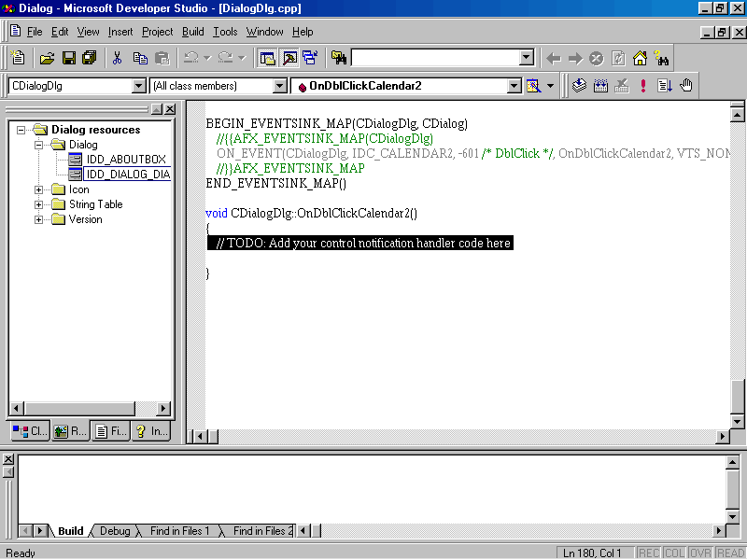The height and width of the screenshot is (560, 747).
Task: Open the CDialogDlg class dropdown
Action: 138,86
